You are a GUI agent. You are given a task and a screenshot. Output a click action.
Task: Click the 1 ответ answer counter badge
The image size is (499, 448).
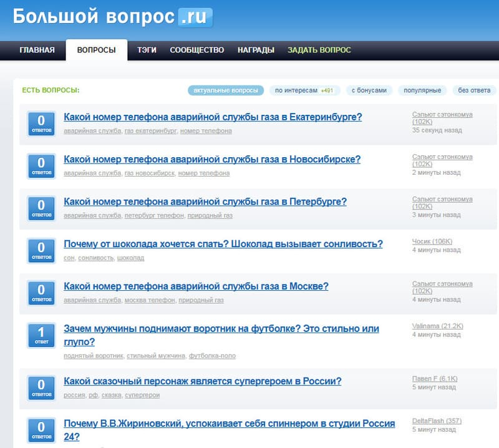pos(41,335)
